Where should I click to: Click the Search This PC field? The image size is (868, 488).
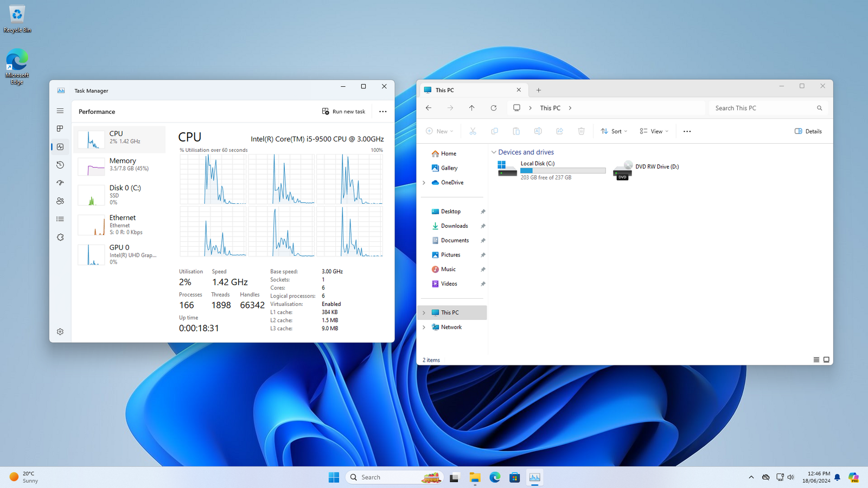[769, 108]
